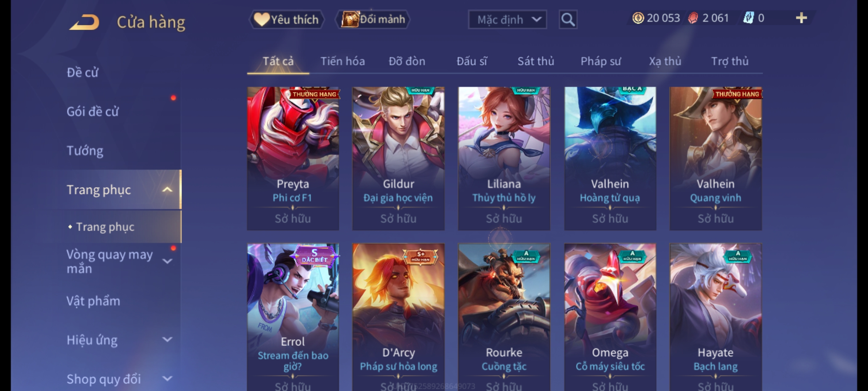This screenshot has width=868, height=391.
Task: Open Gói đề cử in the sidebar
Action: click(x=93, y=112)
